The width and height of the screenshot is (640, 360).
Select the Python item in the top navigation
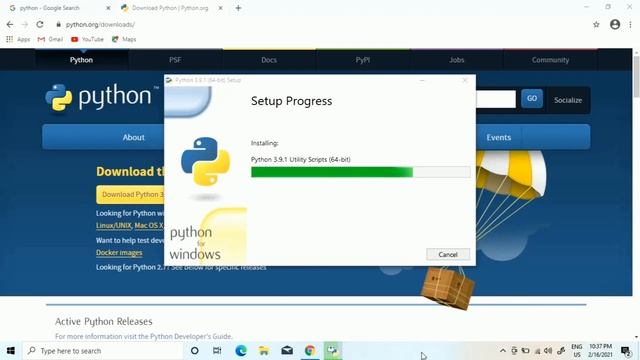pos(81,60)
